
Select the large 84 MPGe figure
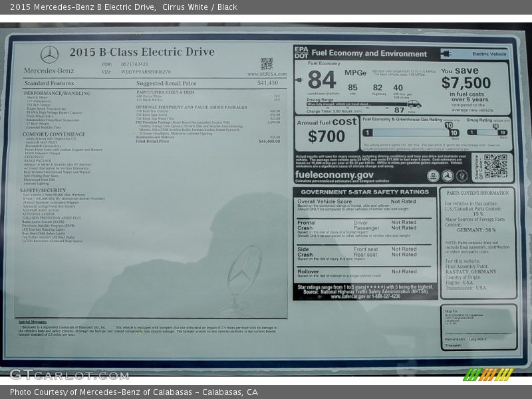[322, 80]
